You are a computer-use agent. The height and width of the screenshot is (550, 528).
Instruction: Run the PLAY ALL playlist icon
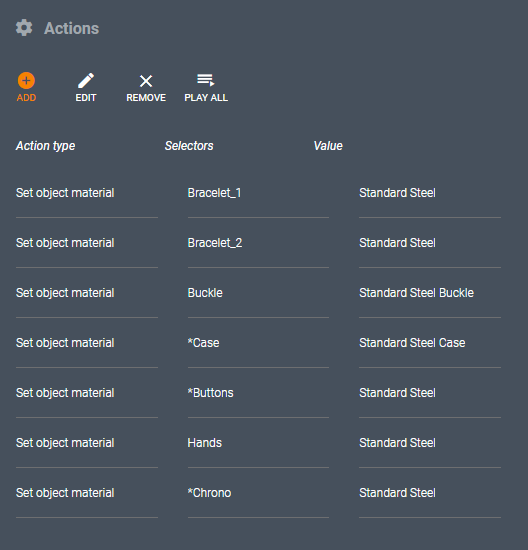pos(206,80)
